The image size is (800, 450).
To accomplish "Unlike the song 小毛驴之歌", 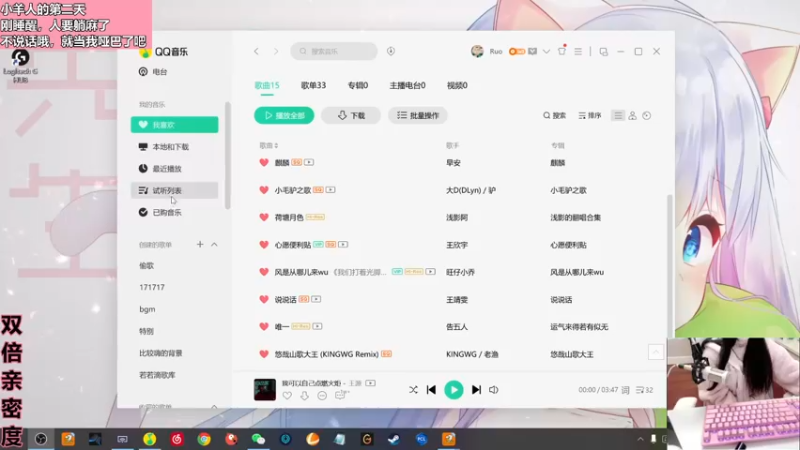I will click(264, 190).
